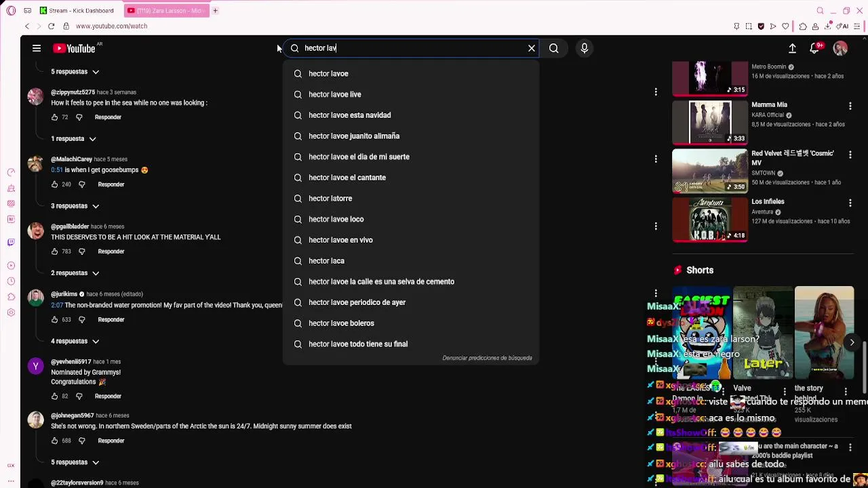
Task: Select suggestion 'hector lavoe periodico de ayer'
Action: pos(411,302)
